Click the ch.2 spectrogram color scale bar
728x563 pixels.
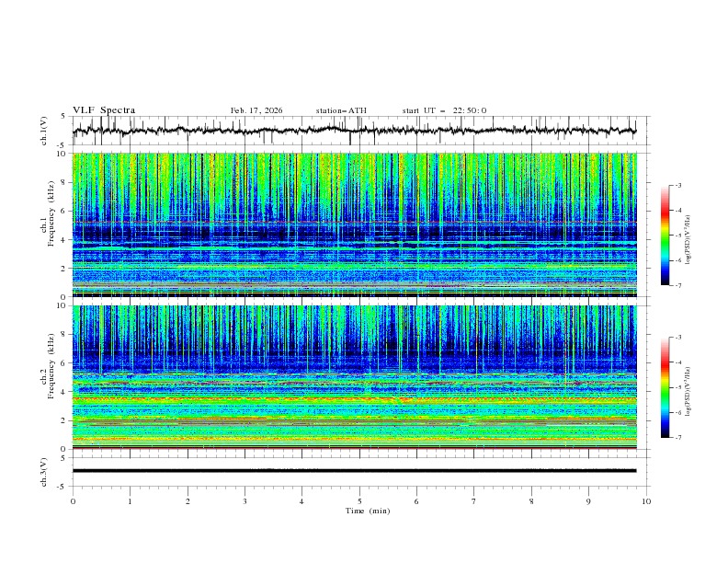pos(665,387)
